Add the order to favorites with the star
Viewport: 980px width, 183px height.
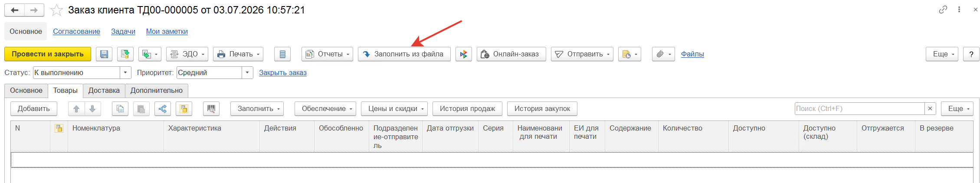[56, 10]
